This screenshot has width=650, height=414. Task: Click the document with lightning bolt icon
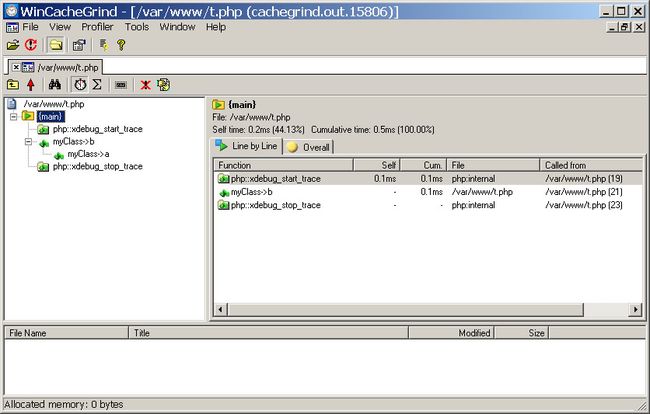(104, 45)
